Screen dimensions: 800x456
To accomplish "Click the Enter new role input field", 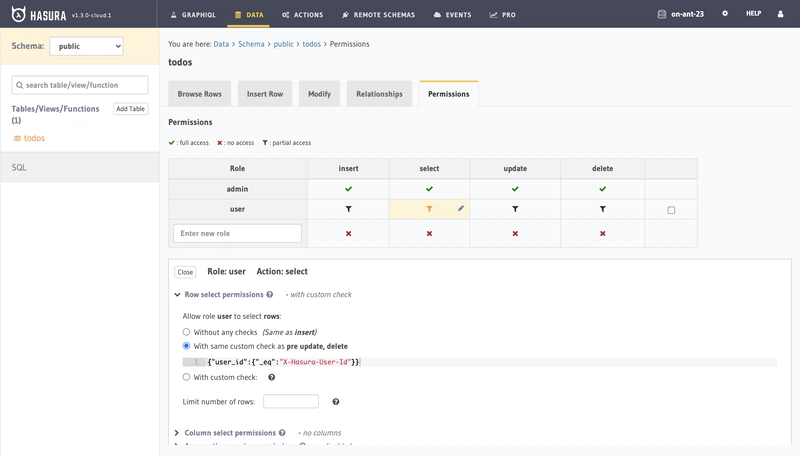I will point(237,233).
